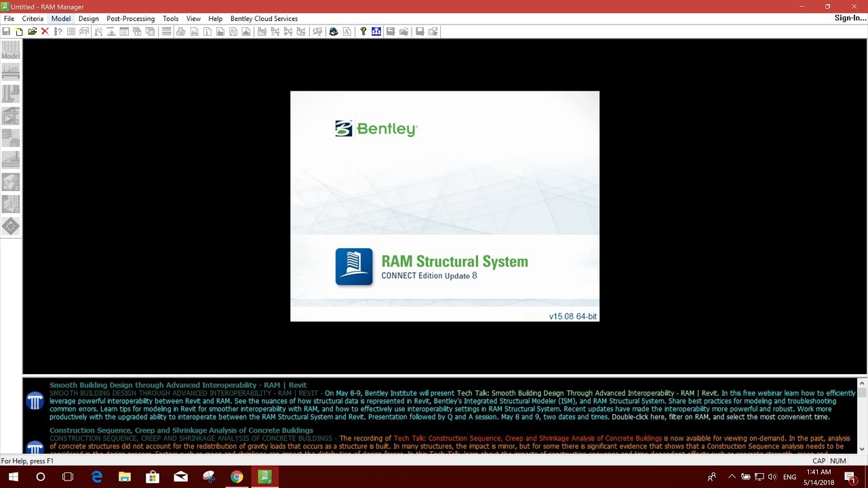Image resolution: width=868 pixels, height=488 pixels.
Task: Open the RAM Frame analysis module icon
Action: 11,116
